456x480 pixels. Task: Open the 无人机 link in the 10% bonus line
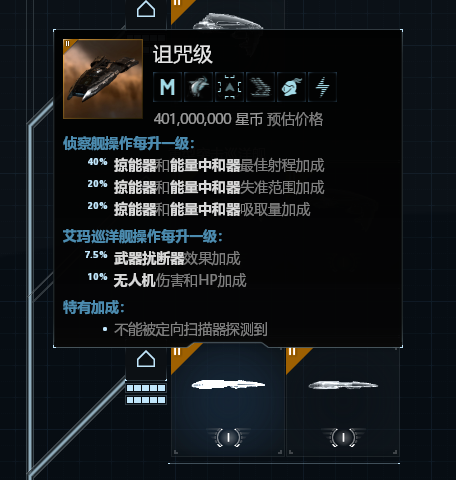[x=135, y=280]
